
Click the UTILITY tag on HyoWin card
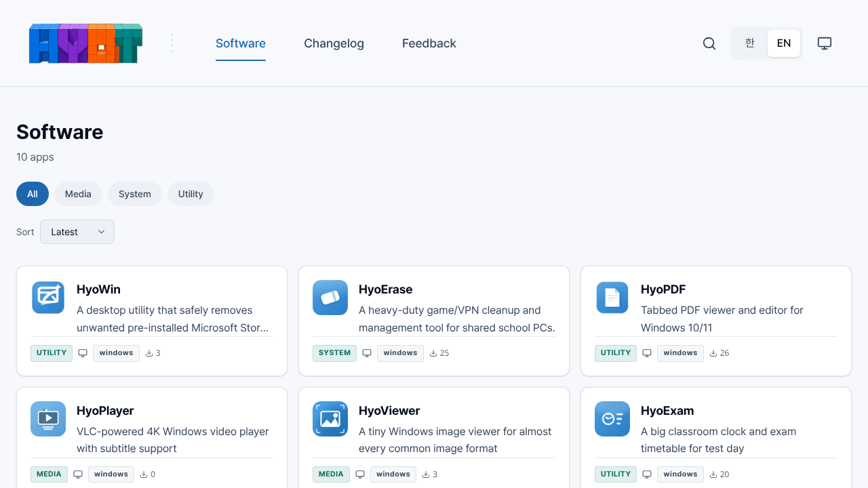52,353
